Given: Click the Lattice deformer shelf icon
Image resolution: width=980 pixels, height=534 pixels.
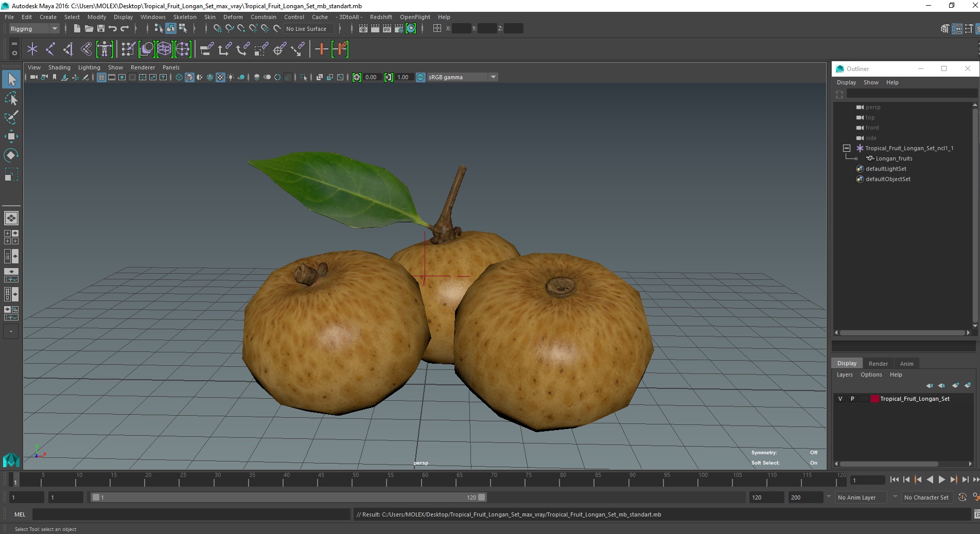Looking at the screenshot, I should click(x=164, y=49).
